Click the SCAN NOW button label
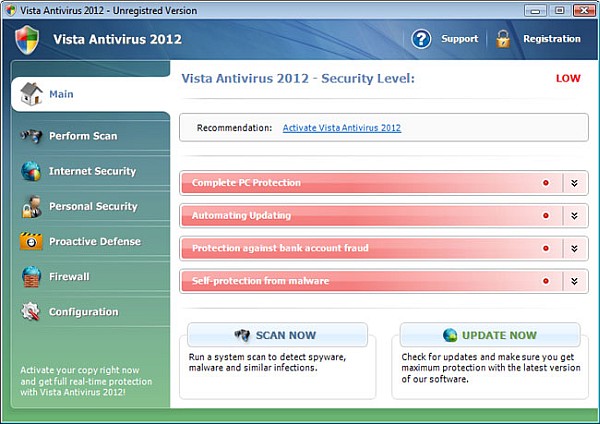Image resolution: width=600 pixels, height=424 pixels. (286, 335)
